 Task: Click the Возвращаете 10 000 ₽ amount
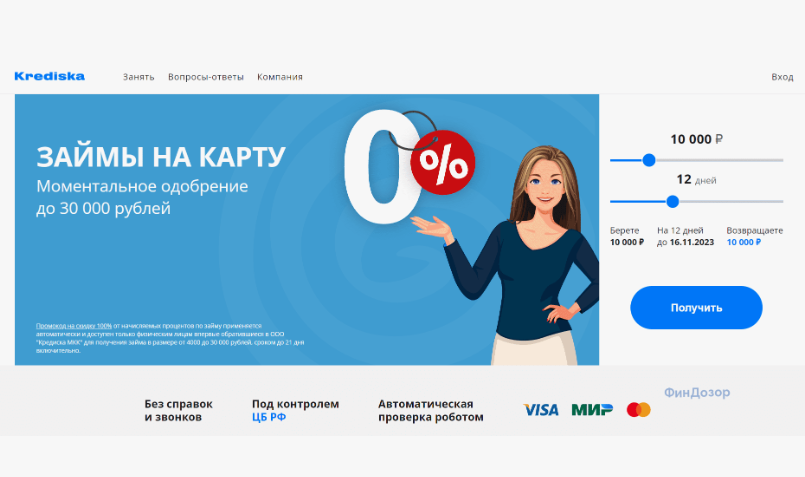(744, 242)
